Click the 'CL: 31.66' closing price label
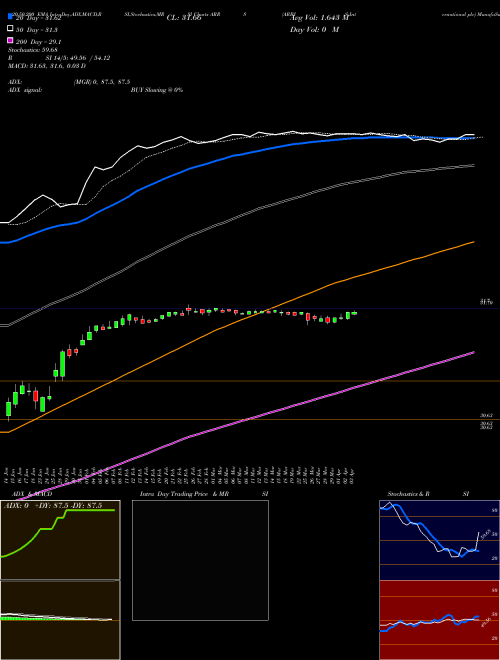Screen dimensions: 500x660 184,18
